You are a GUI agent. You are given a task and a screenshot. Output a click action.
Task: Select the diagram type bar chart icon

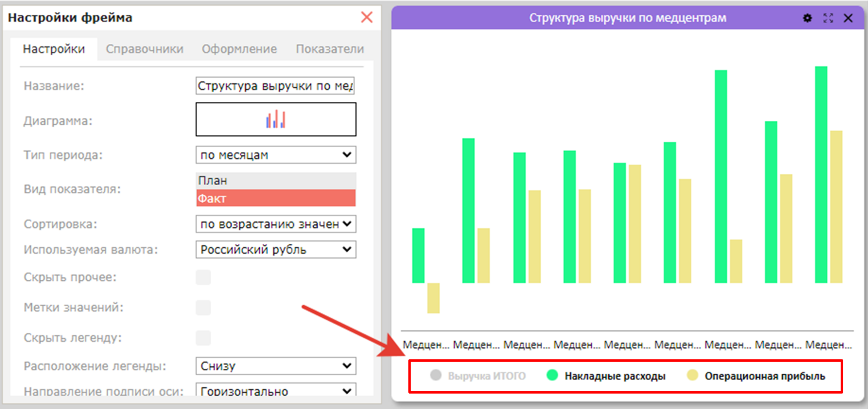point(276,119)
